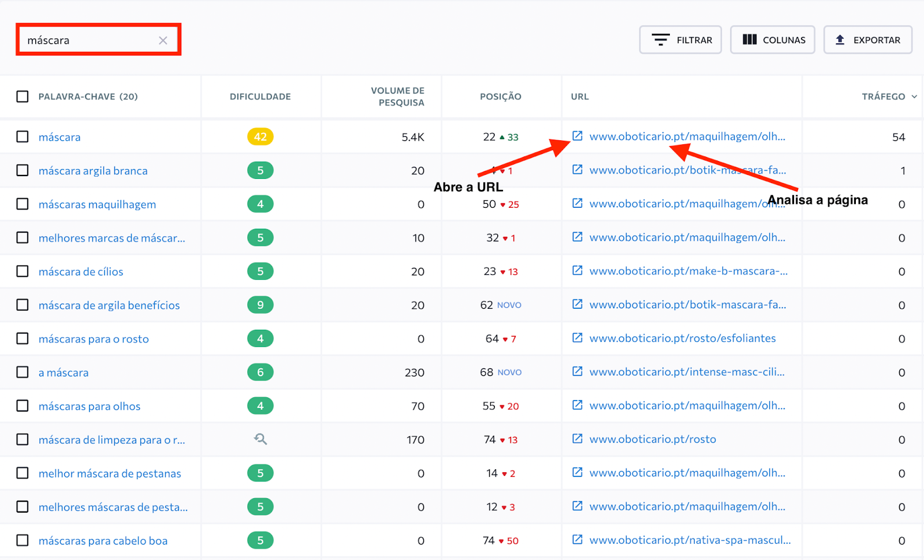Viewport: 924px width, 560px height.
Task: Open URL icon for máscaras para o rosto
Action: coord(577,337)
